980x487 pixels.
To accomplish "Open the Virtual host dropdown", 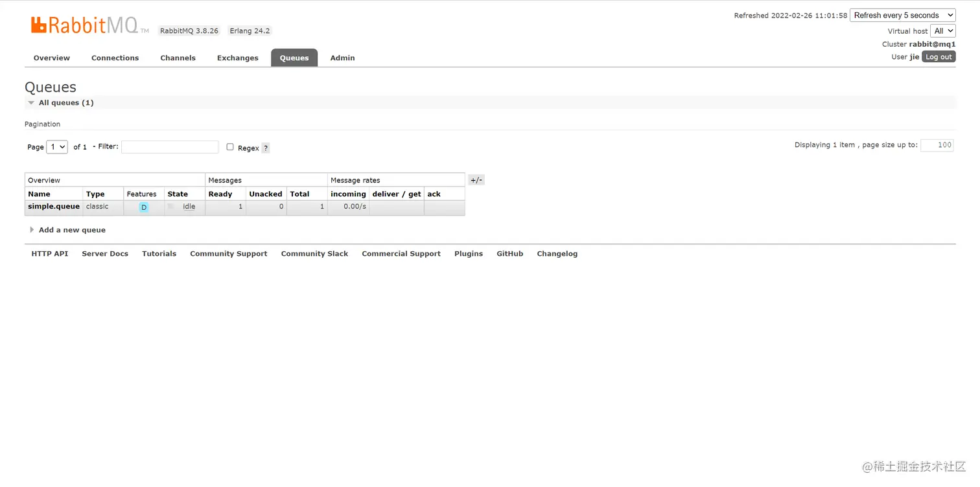I will (x=943, y=30).
